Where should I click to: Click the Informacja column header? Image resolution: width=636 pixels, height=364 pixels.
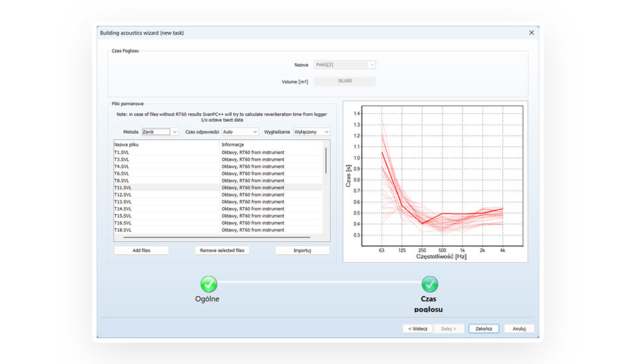[x=271, y=145]
